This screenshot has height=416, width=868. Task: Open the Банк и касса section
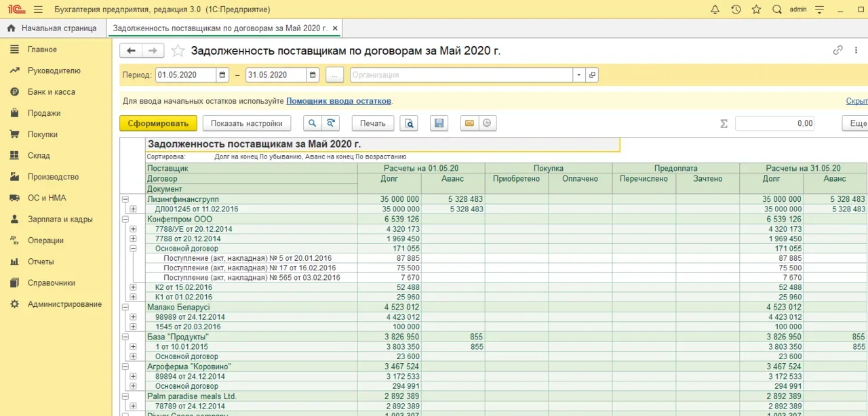51,91
